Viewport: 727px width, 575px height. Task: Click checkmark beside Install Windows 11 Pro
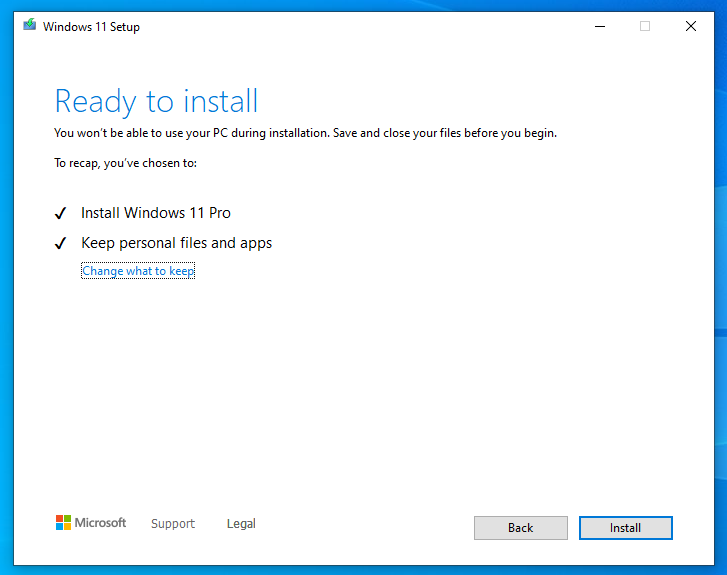[61, 213]
